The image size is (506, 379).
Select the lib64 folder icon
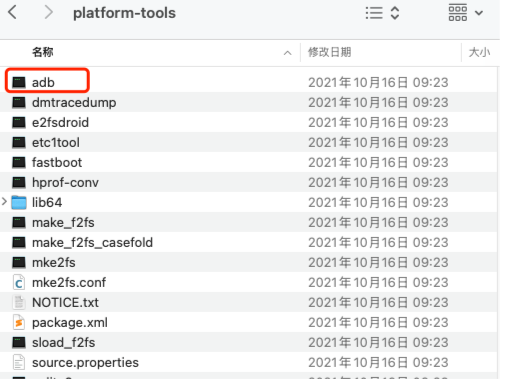point(19,202)
